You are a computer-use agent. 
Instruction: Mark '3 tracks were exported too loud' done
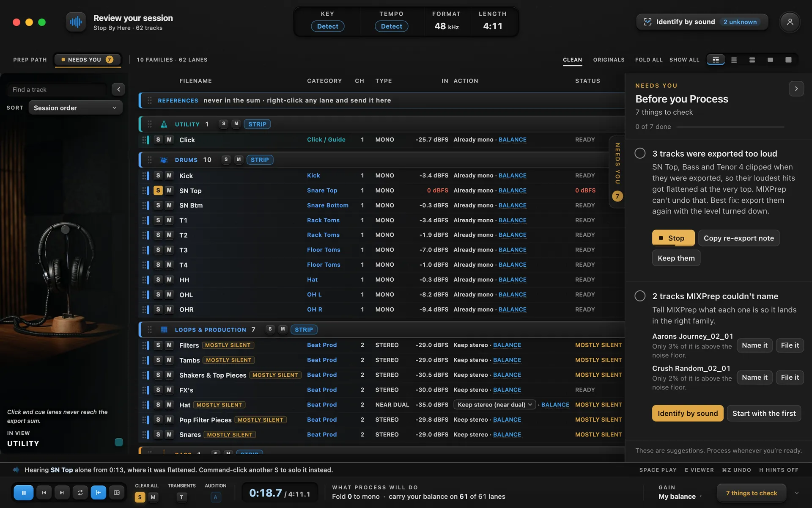pos(640,153)
